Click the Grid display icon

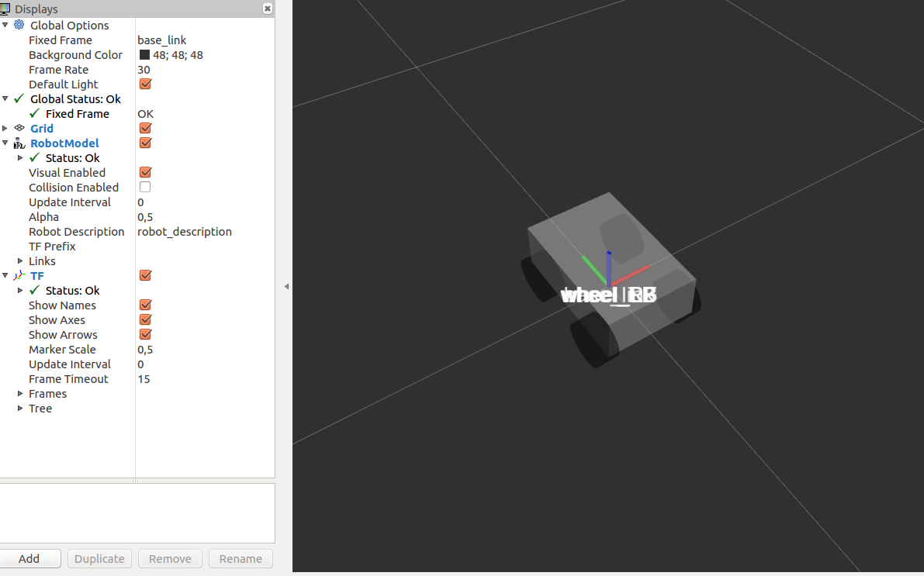pyautogui.click(x=19, y=128)
